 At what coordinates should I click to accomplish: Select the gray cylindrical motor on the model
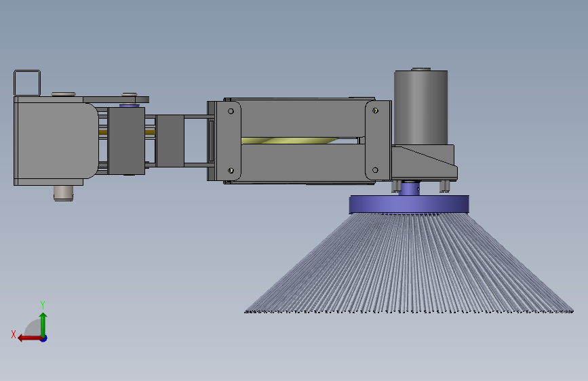(420, 107)
